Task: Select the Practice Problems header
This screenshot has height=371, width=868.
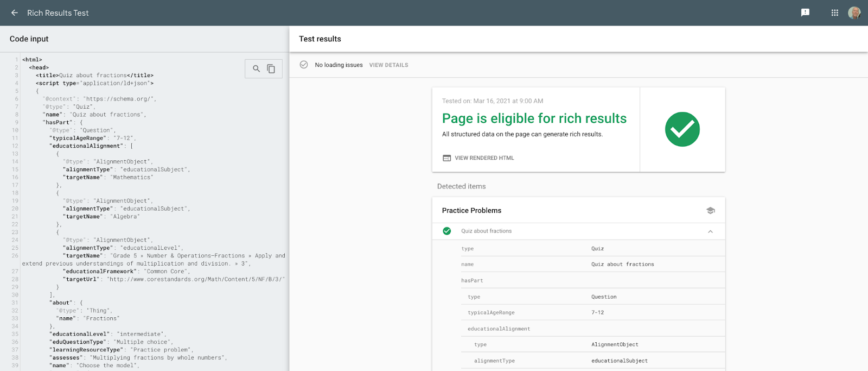Action: [471, 211]
